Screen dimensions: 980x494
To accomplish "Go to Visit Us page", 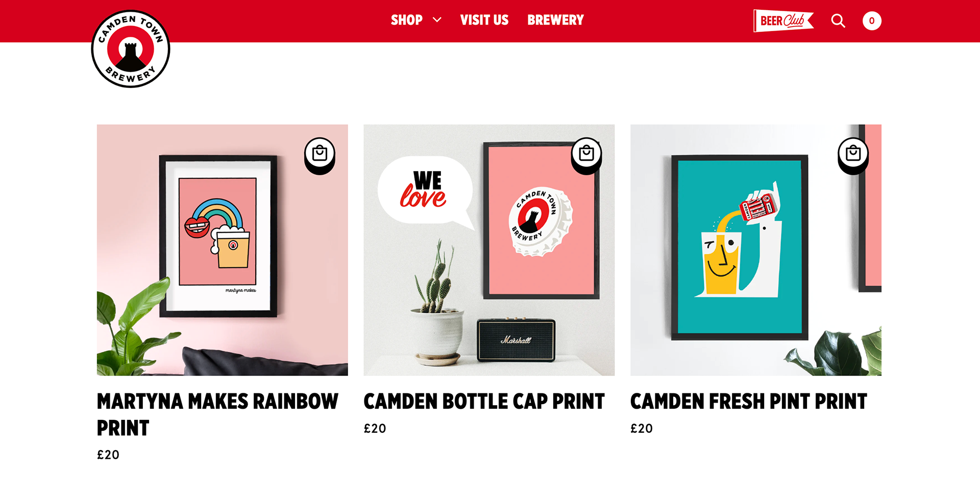I will coord(484,20).
